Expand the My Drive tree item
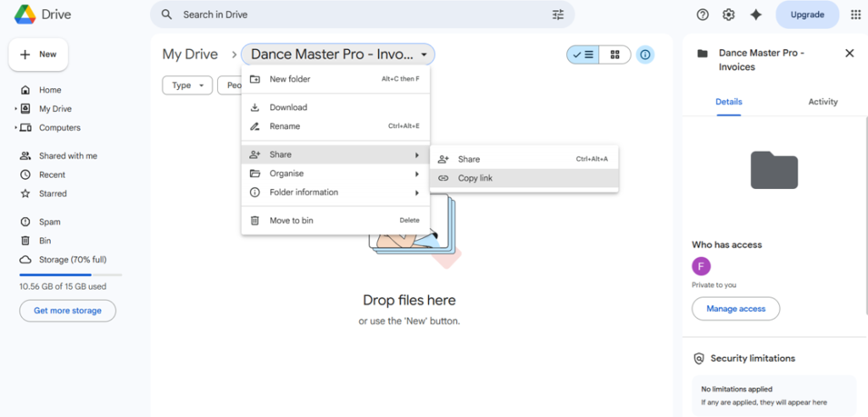The image size is (868, 417). (15, 109)
